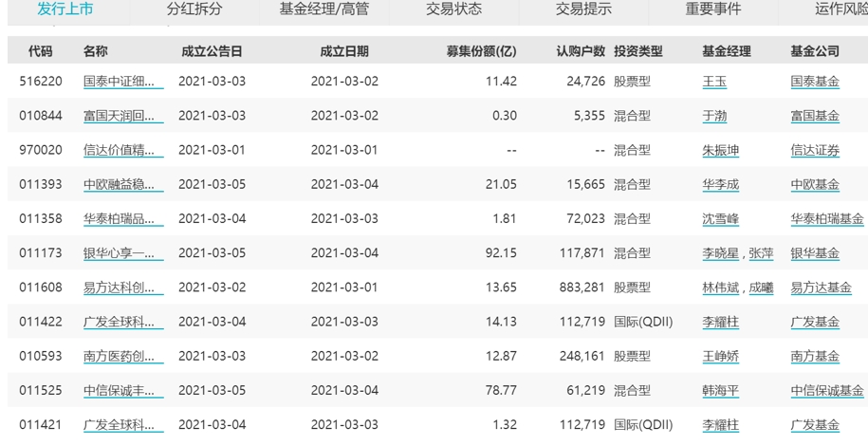
Task: Select fund code 516220
Action: [41, 82]
